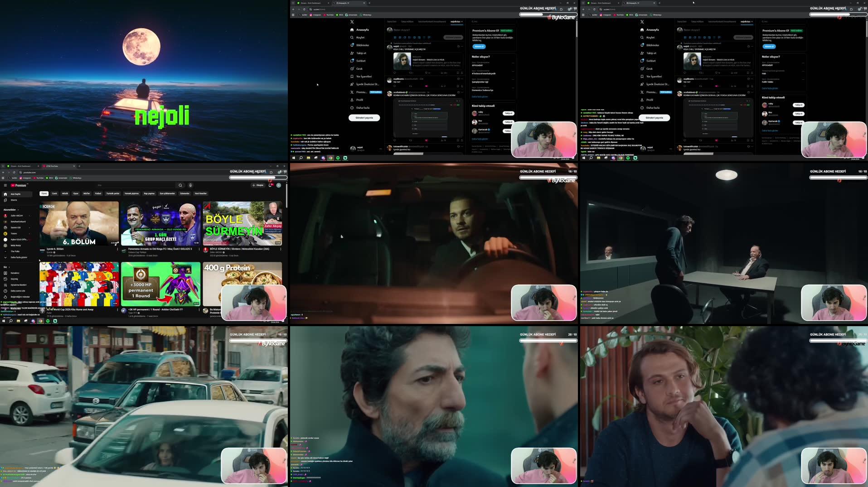The width and height of the screenshot is (868, 487).
Task: Open trending topic Domenico Tedesco'ya
Action: click(x=482, y=90)
